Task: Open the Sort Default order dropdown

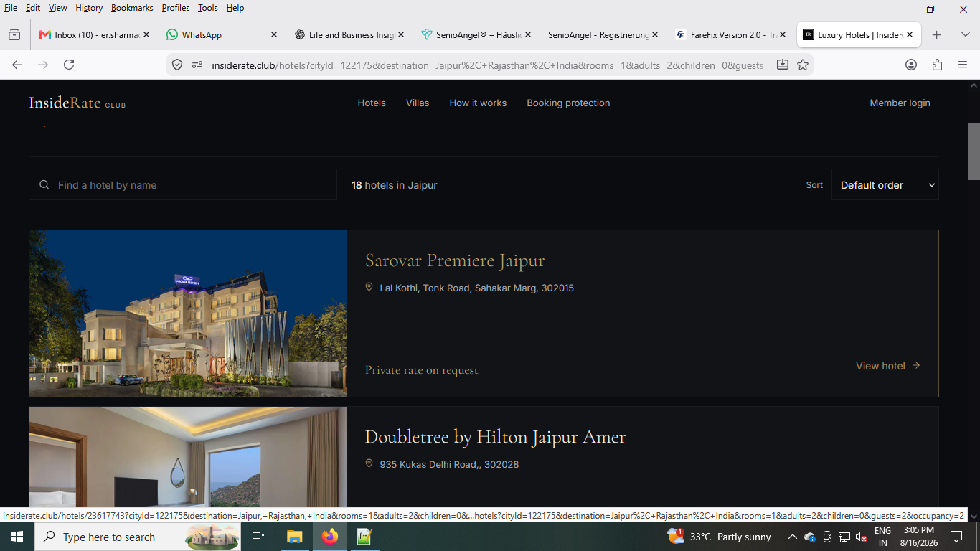Action: pos(885,184)
